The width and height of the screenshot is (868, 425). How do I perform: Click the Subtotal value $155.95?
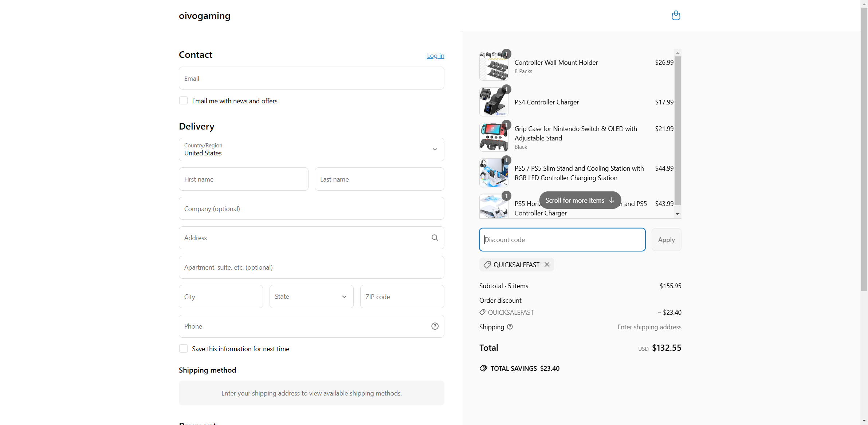point(670,286)
